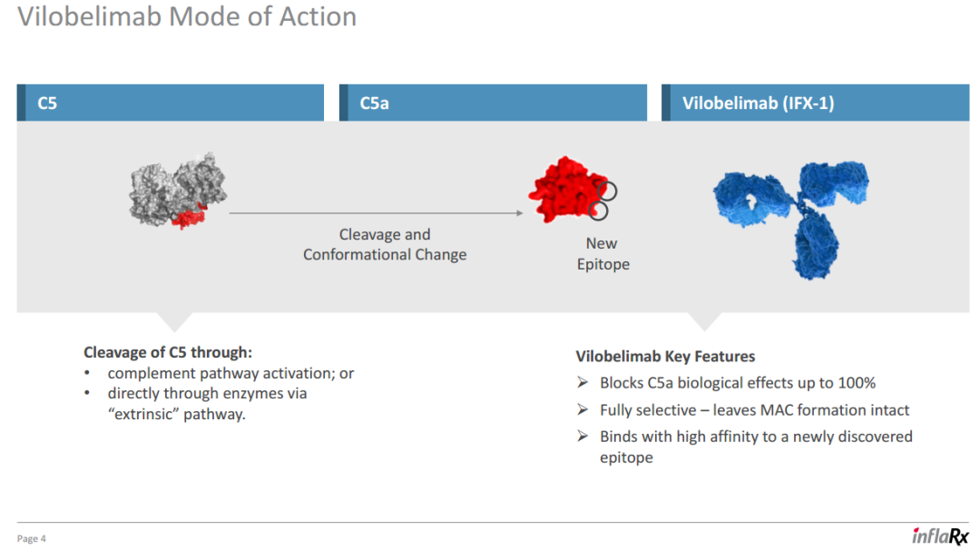Click the red C5a molecule image
The image size is (980, 550).
point(564,190)
